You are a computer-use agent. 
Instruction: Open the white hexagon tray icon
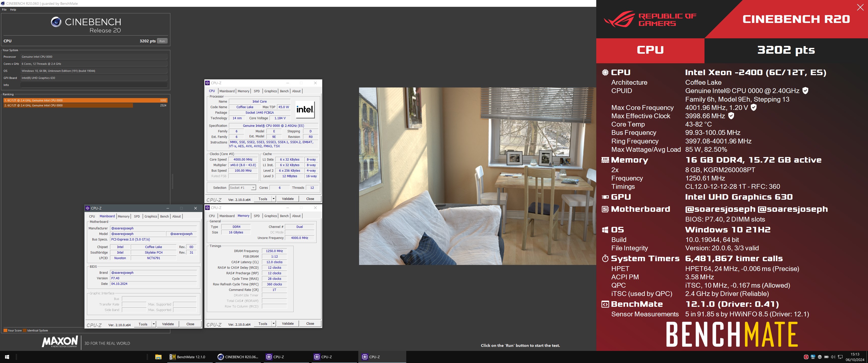point(820,357)
